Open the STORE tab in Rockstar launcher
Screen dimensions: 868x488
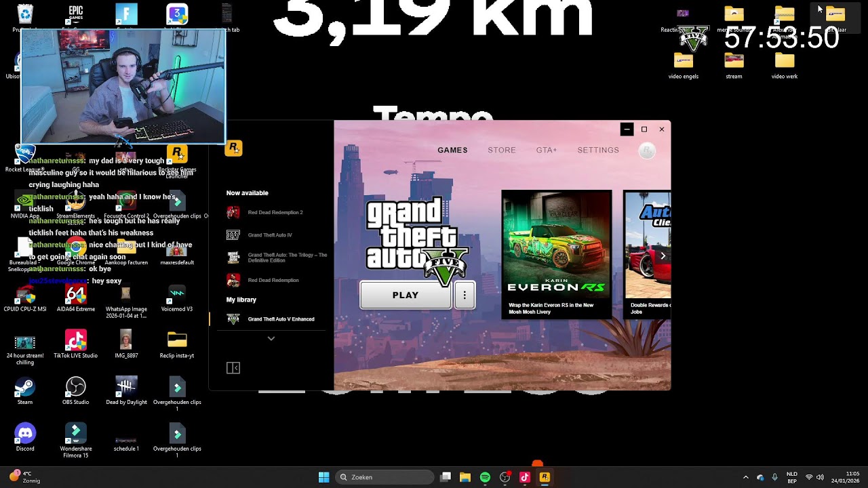(x=502, y=150)
